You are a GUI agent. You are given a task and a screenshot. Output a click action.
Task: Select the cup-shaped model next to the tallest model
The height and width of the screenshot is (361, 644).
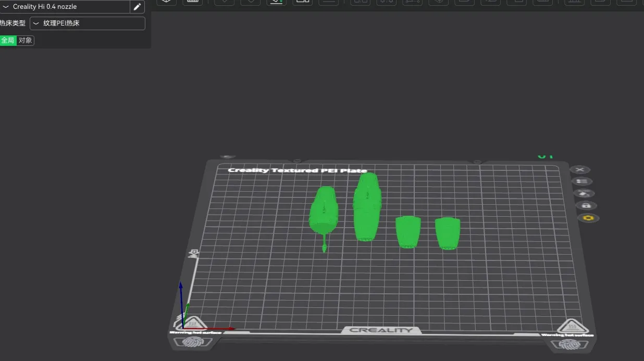click(x=408, y=232)
